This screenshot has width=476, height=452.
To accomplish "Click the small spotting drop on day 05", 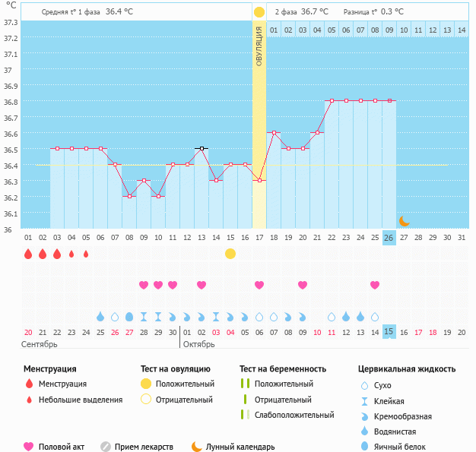I will (x=86, y=254).
